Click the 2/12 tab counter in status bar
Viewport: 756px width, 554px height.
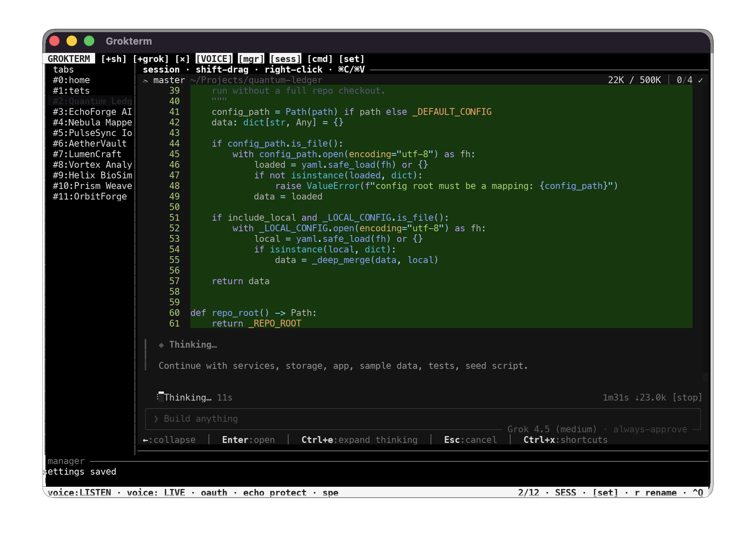pyautogui.click(x=528, y=493)
